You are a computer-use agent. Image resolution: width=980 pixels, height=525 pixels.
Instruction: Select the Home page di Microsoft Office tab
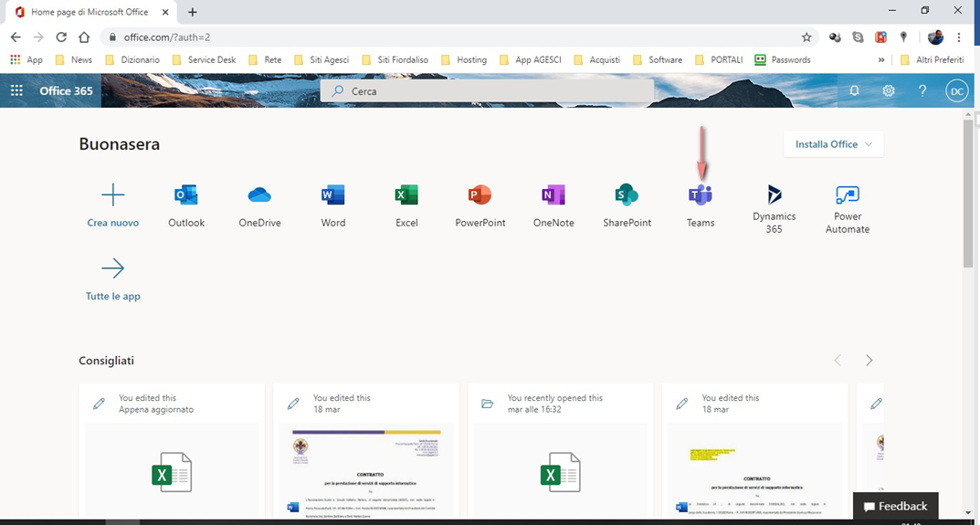pyautogui.click(x=90, y=12)
